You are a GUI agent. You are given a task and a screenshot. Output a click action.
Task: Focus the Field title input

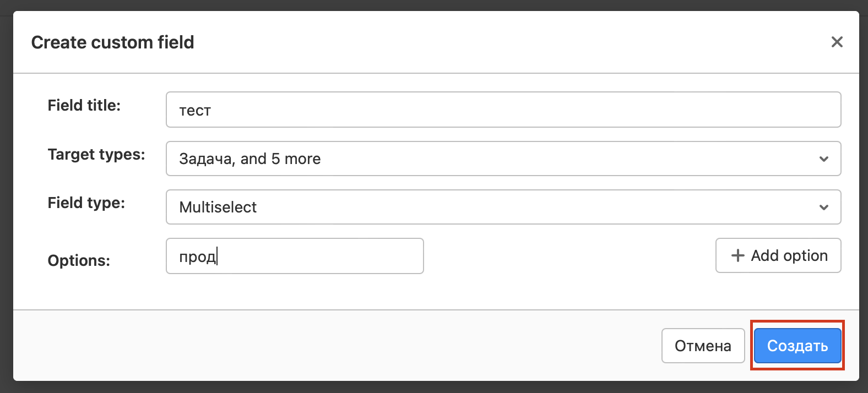(503, 110)
